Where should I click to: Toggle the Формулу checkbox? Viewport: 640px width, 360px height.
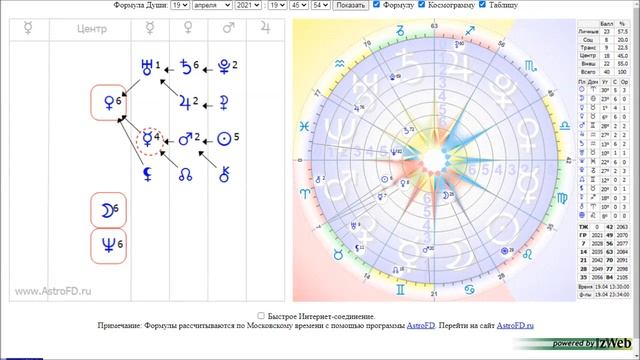[376, 4]
